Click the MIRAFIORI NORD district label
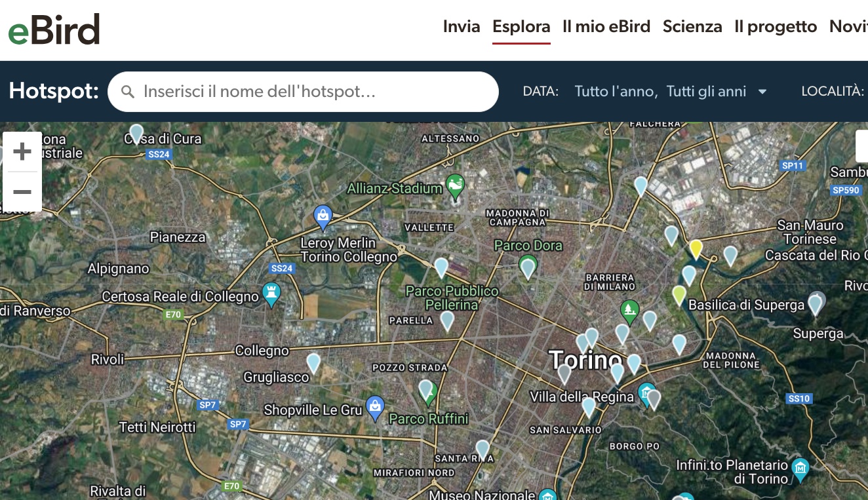Viewport: 868px width, 500px height. (414, 472)
